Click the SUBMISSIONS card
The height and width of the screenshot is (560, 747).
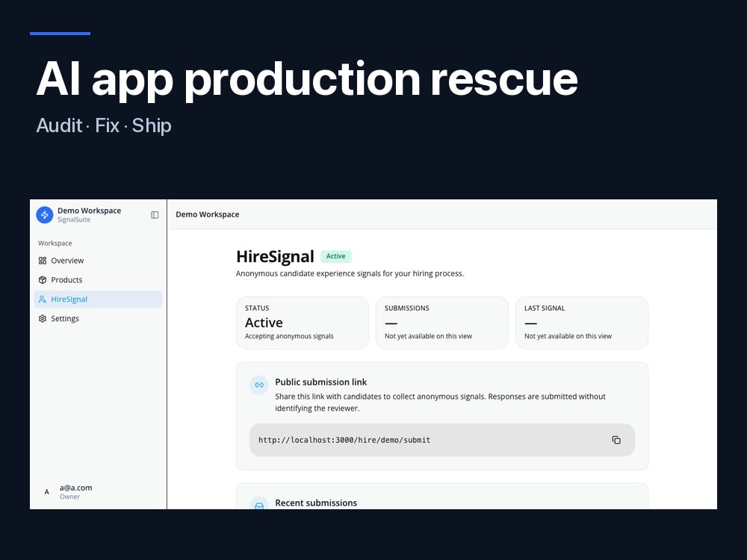pyautogui.click(x=442, y=323)
